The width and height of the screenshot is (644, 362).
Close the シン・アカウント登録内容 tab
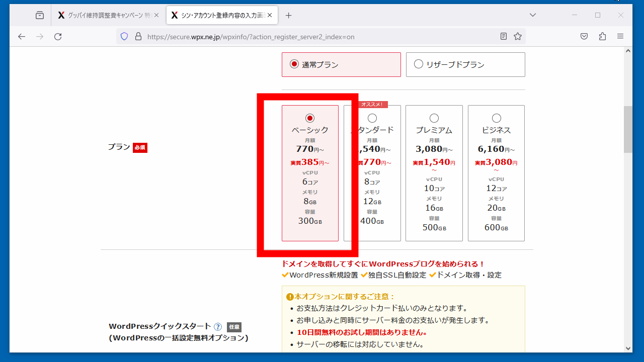coord(270,16)
